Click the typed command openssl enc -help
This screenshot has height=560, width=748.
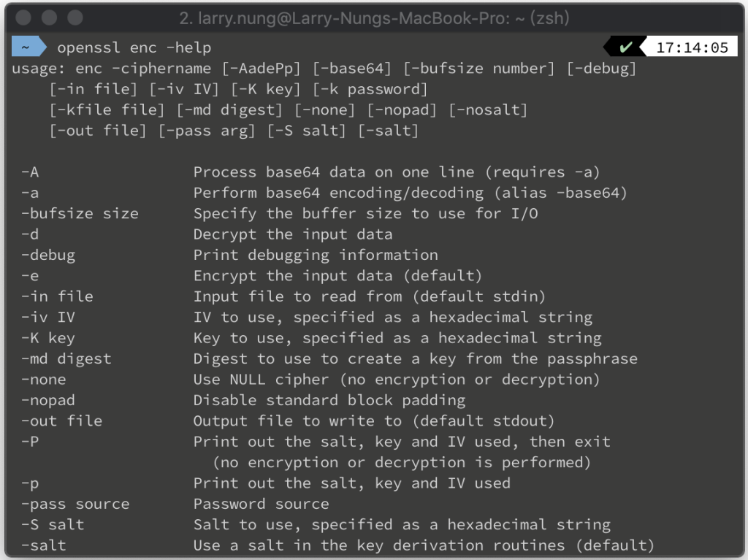coord(134,47)
